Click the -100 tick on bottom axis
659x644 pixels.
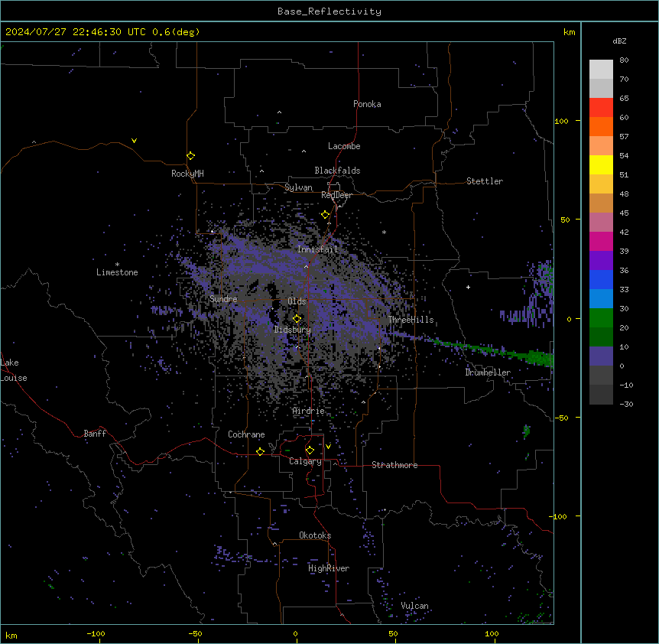coord(96,634)
